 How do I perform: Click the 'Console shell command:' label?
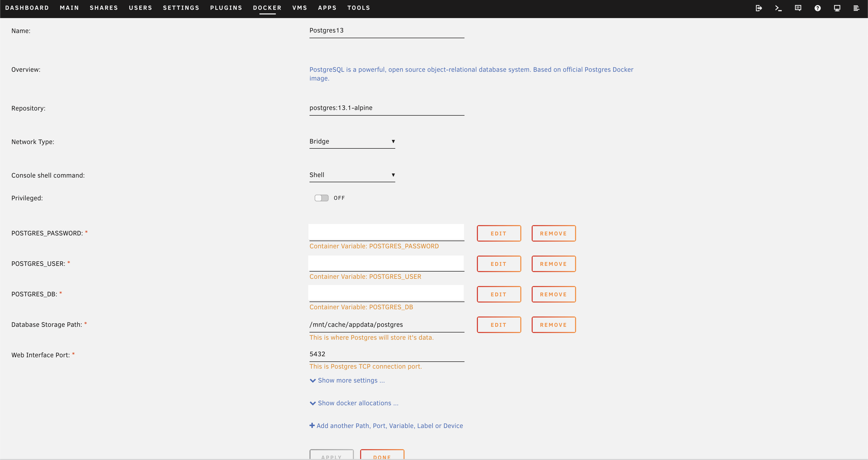[x=48, y=176]
